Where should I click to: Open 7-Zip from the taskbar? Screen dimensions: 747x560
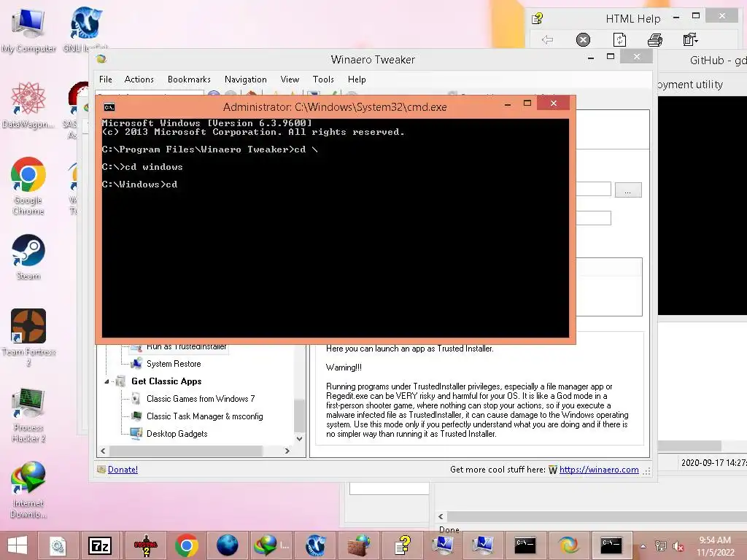99,545
